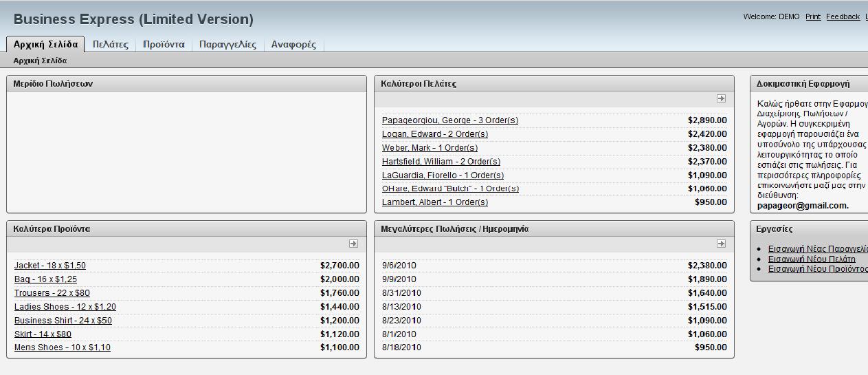Screen dimensions: 868x375
Task: Click the Print link
Action: click(x=813, y=17)
